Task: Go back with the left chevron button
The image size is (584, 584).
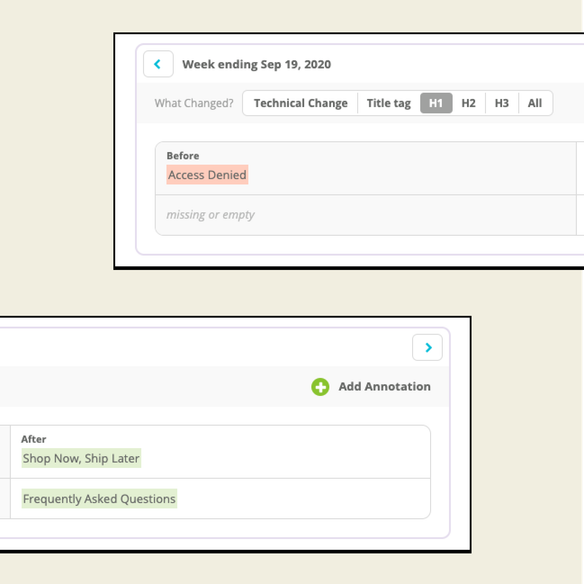Action: click(x=158, y=64)
